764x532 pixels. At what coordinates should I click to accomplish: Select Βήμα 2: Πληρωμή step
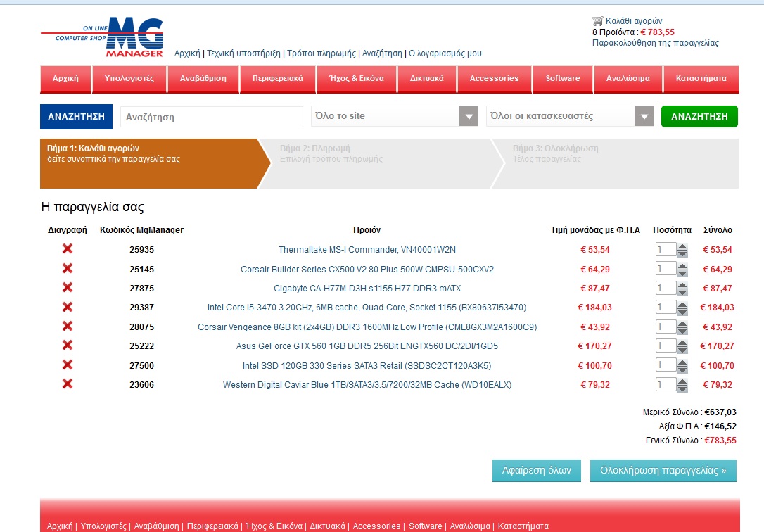tap(380, 164)
